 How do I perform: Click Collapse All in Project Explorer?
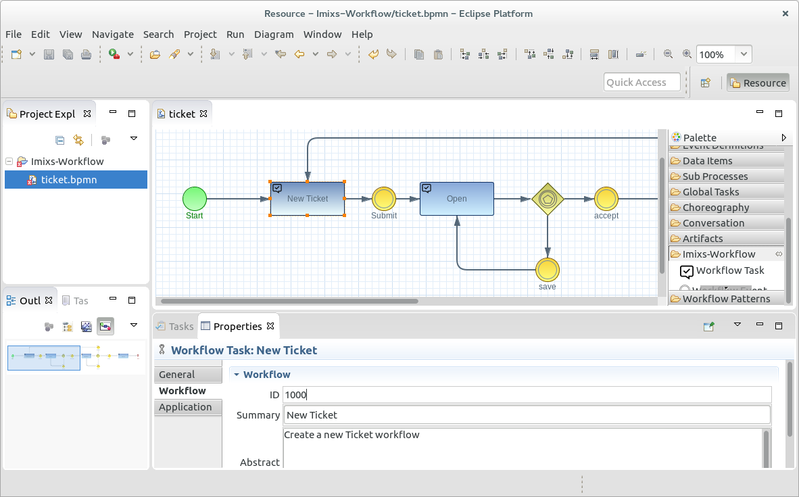click(60, 140)
